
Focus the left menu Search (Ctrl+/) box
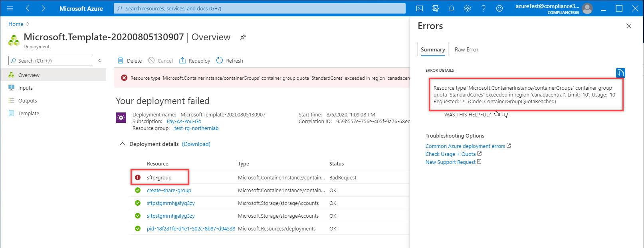[x=50, y=61]
